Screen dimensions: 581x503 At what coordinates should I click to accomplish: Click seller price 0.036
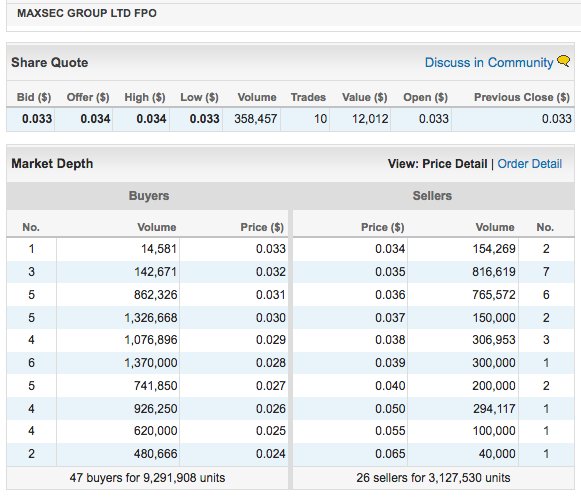(x=390, y=295)
